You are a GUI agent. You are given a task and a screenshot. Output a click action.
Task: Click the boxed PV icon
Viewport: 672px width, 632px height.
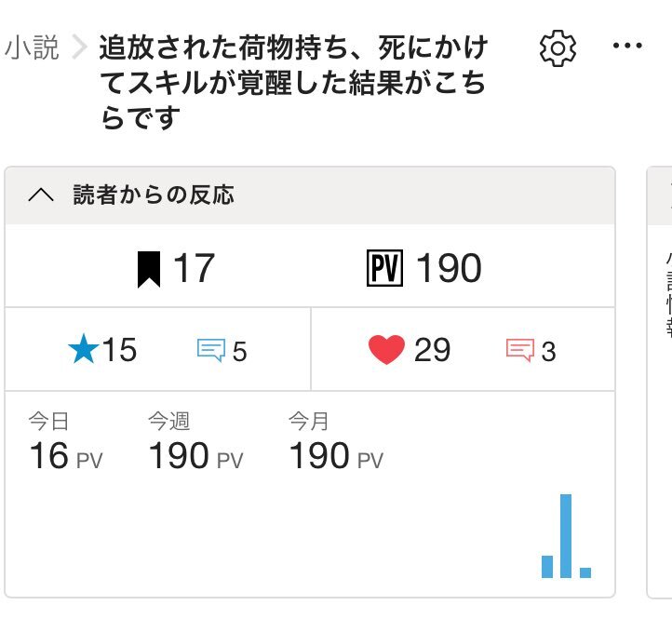coord(384,268)
